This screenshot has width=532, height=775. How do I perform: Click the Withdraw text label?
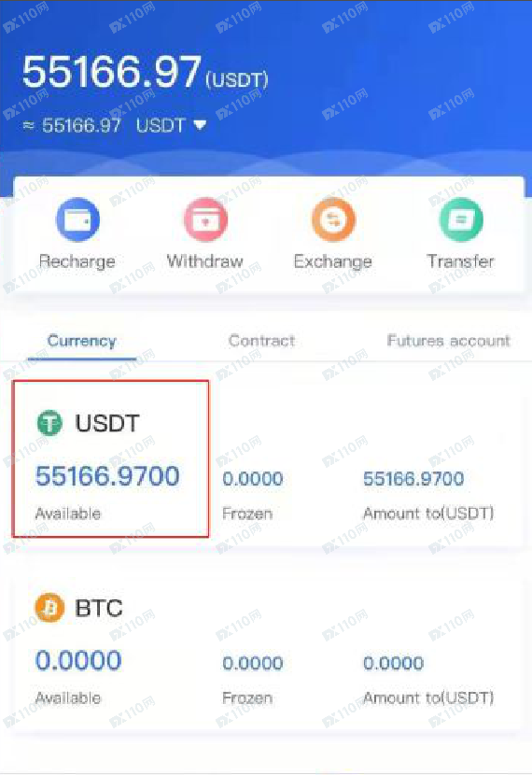click(205, 261)
